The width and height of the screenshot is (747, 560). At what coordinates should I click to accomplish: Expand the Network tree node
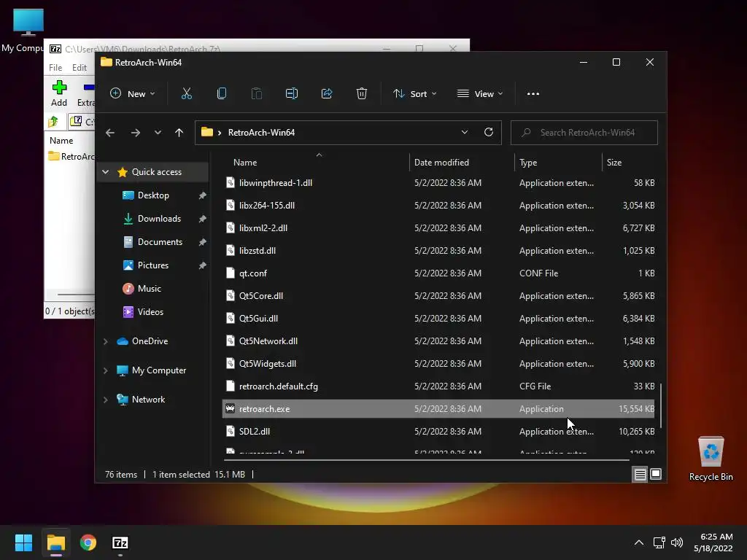tap(106, 400)
